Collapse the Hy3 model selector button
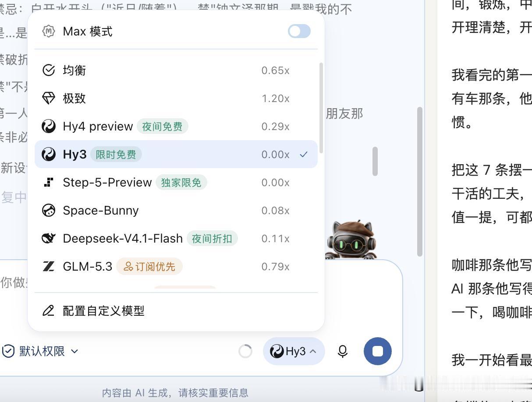The width and height of the screenshot is (532, 402). [x=294, y=351]
